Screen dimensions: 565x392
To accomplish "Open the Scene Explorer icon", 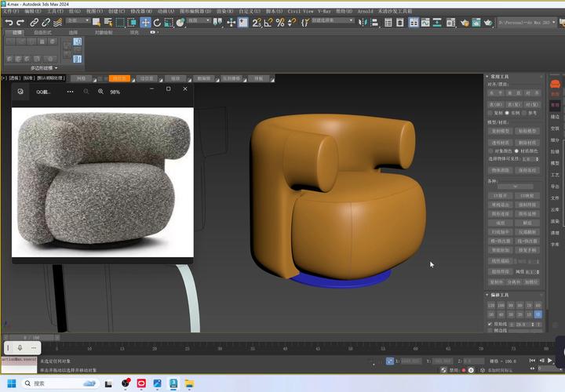I will tap(388, 22).
